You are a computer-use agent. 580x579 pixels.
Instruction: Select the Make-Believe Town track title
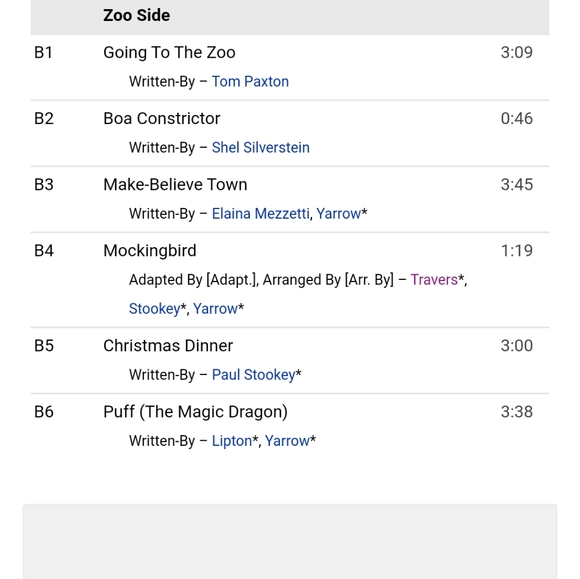175,184
